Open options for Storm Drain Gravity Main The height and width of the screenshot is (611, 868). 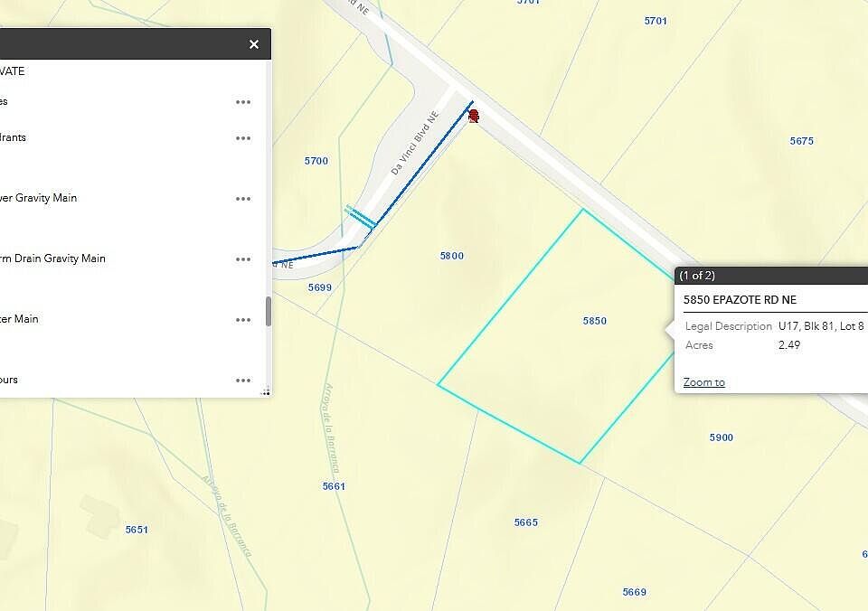(242, 259)
